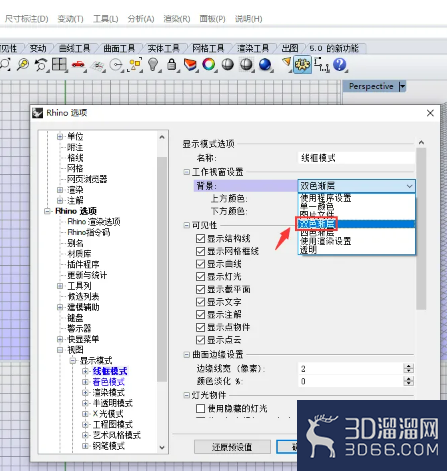Open the 面板(P) menu
Image resolution: width=447 pixels, height=471 pixels.
click(212, 19)
